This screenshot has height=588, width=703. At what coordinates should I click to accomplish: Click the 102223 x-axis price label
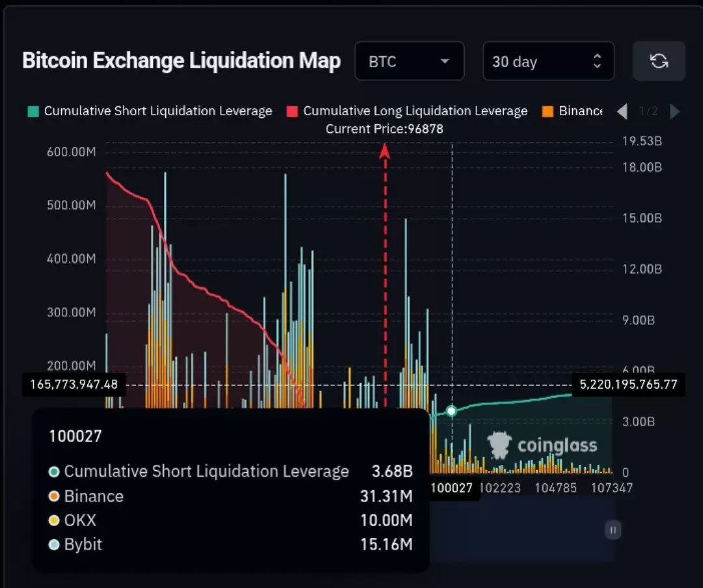501,488
